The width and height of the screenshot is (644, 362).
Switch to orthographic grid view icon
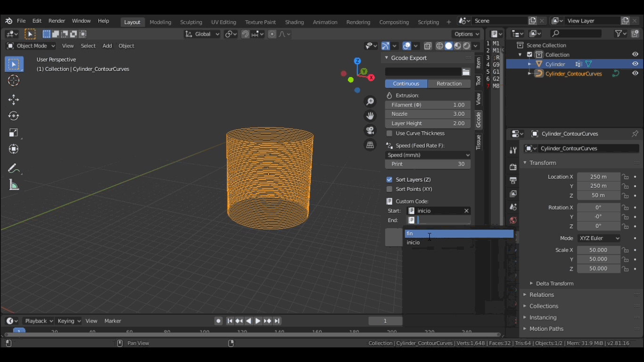pos(370,145)
